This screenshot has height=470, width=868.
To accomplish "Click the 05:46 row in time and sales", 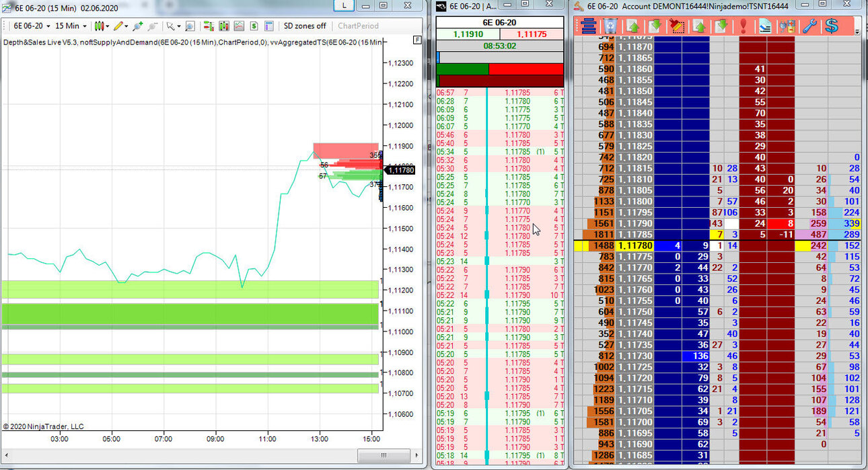I will click(500, 134).
